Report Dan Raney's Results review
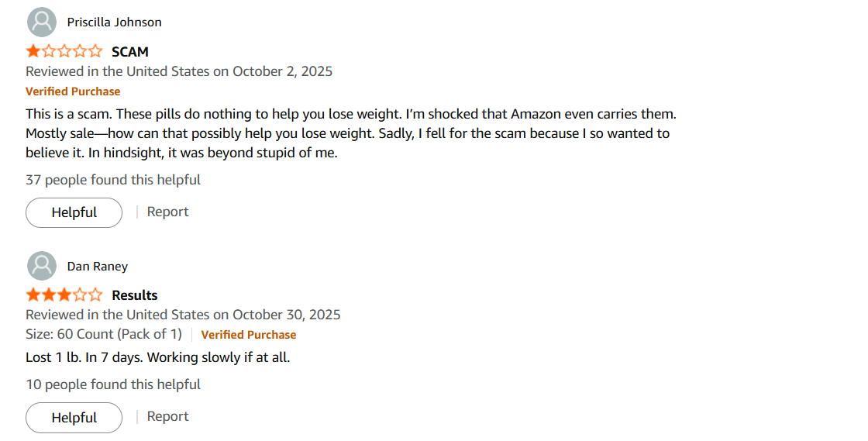Viewport: 868px width, 441px height. [167, 416]
